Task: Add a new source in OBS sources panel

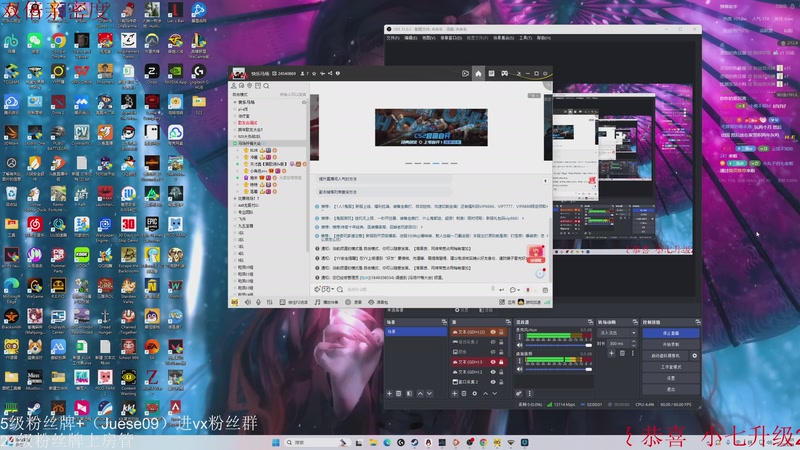Action: [455, 393]
